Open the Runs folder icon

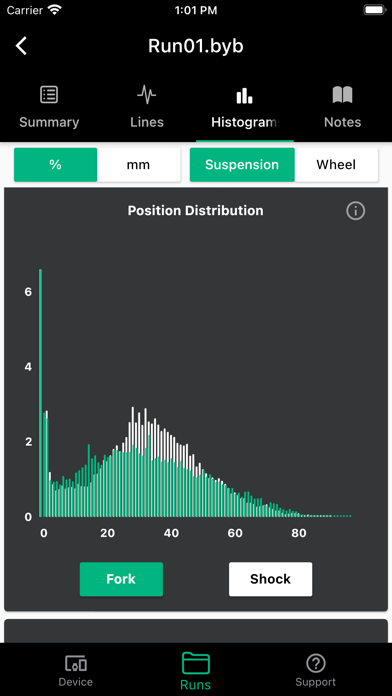196,664
